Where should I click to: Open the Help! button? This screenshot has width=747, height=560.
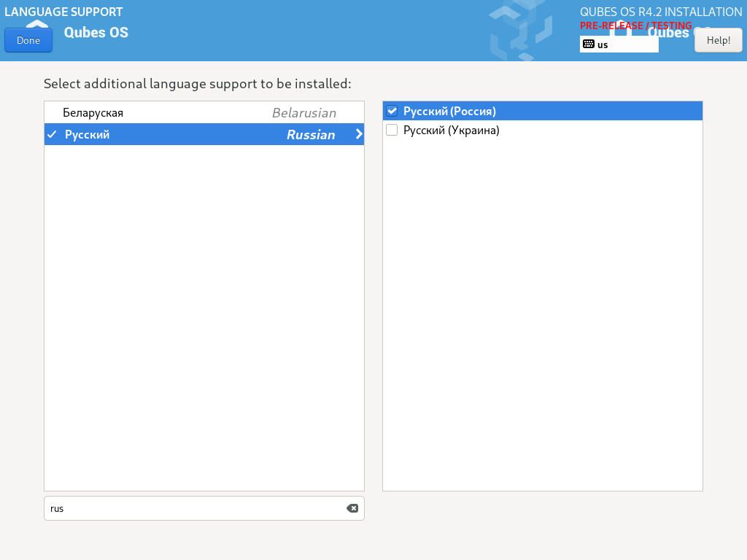click(718, 41)
